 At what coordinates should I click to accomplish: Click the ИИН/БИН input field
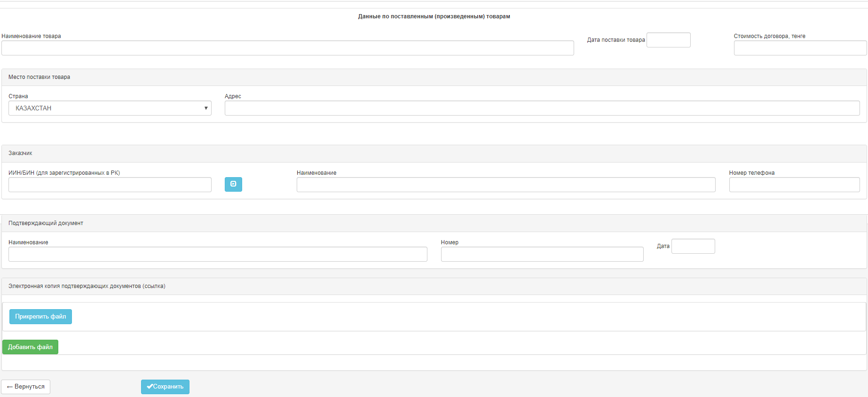[110, 185]
